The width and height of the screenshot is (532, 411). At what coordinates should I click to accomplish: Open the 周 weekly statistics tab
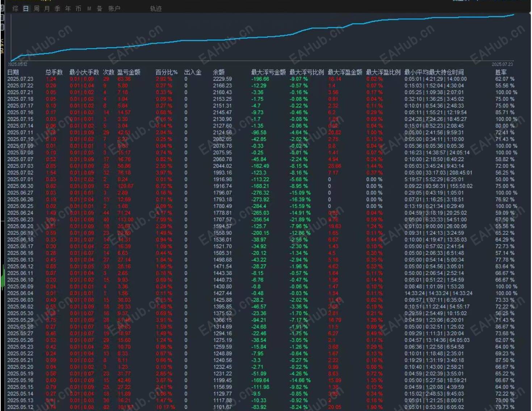click(x=36, y=9)
